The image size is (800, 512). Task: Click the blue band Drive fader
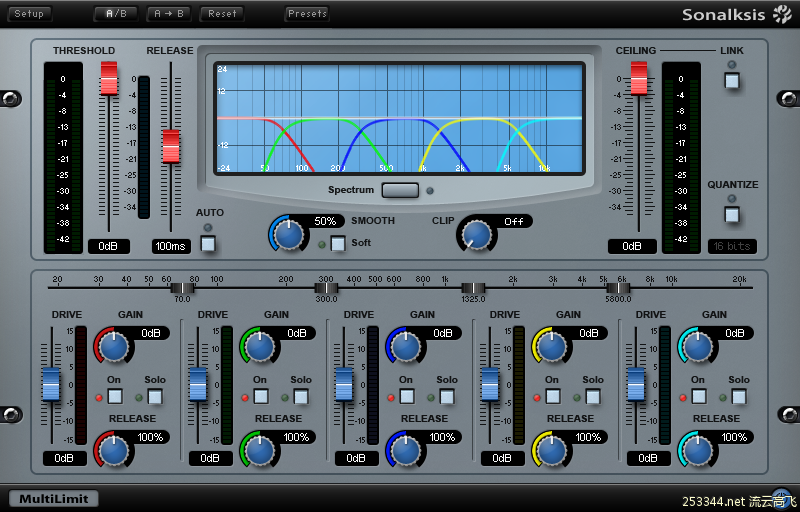pyautogui.click(x=344, y=385)
